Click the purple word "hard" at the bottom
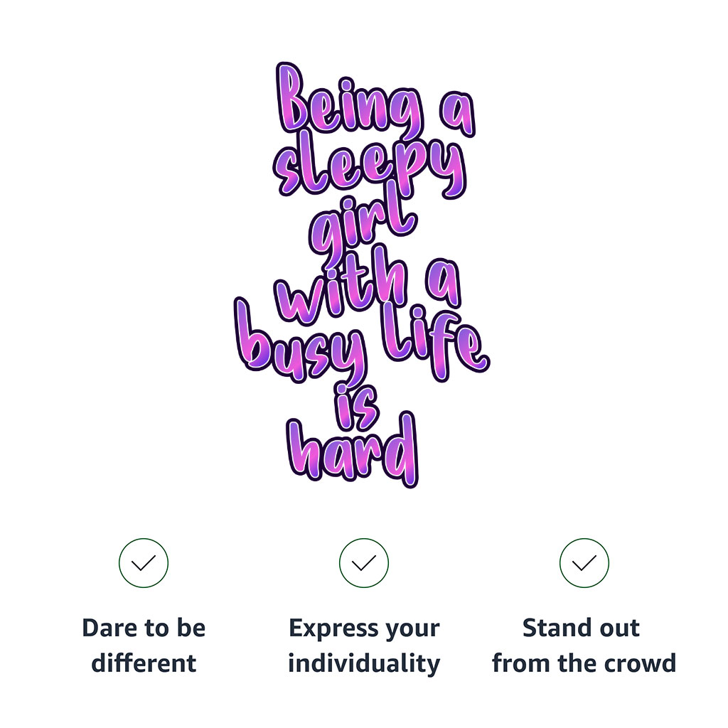 coord(353,451)
